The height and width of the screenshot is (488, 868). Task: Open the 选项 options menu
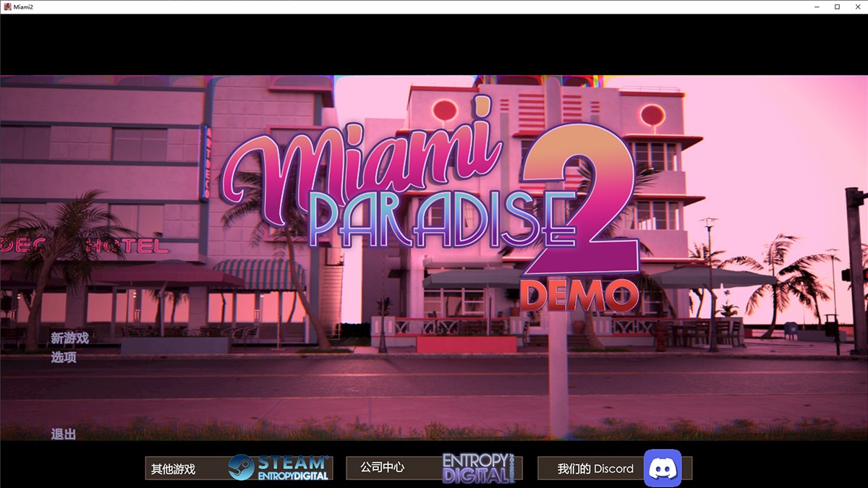64,357
